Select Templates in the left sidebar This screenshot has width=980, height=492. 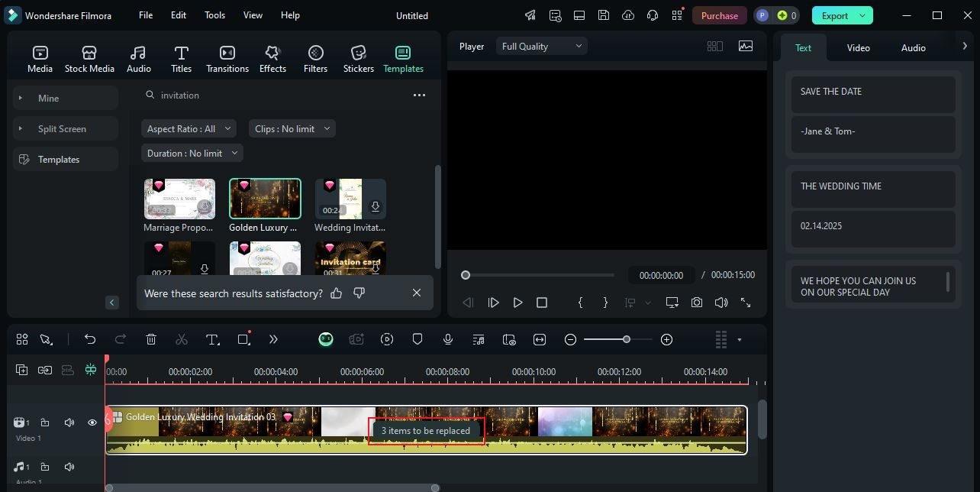pyautogui.click(x=66, y=159)
